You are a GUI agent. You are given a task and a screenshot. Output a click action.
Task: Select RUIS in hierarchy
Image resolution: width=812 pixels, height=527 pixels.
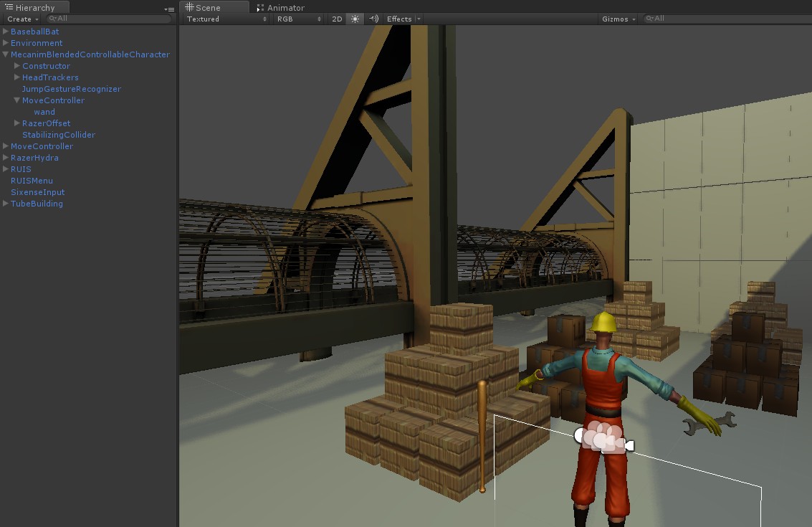(x=21, y=169)
